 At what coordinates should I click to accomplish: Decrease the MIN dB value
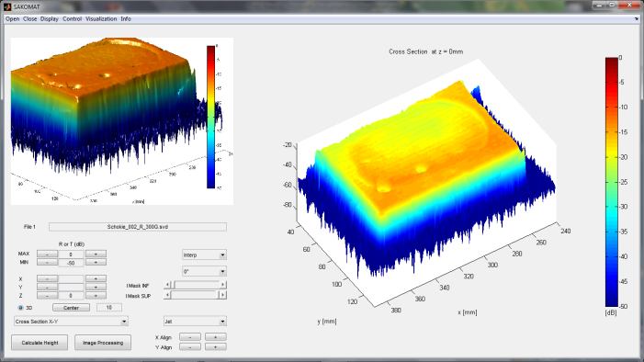pyautogui.click(x=47, y=262)
